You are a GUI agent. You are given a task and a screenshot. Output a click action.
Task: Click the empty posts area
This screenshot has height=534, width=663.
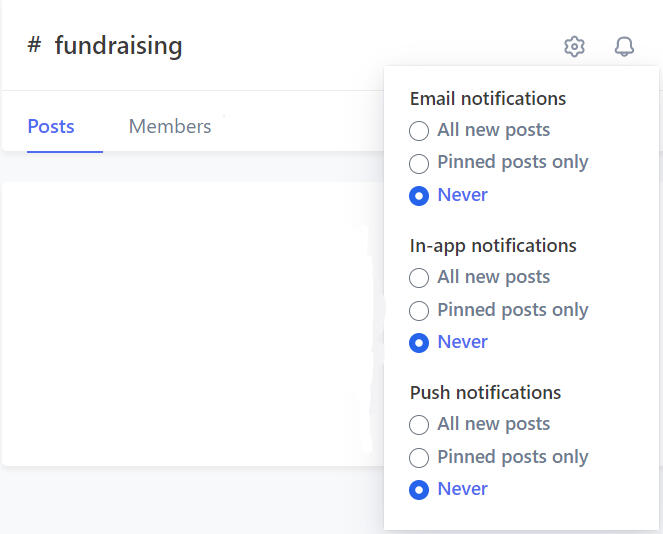coord(190,320)
